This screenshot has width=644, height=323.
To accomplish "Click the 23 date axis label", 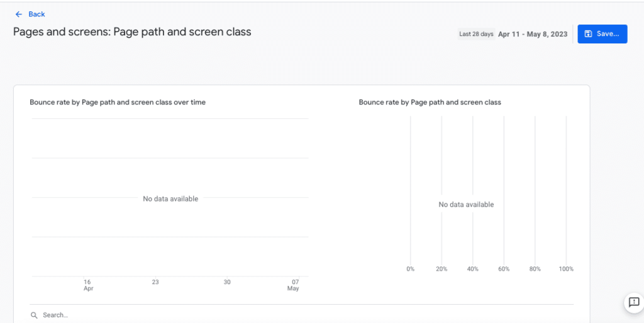I will pyautogui.click(x=155, y=282).
